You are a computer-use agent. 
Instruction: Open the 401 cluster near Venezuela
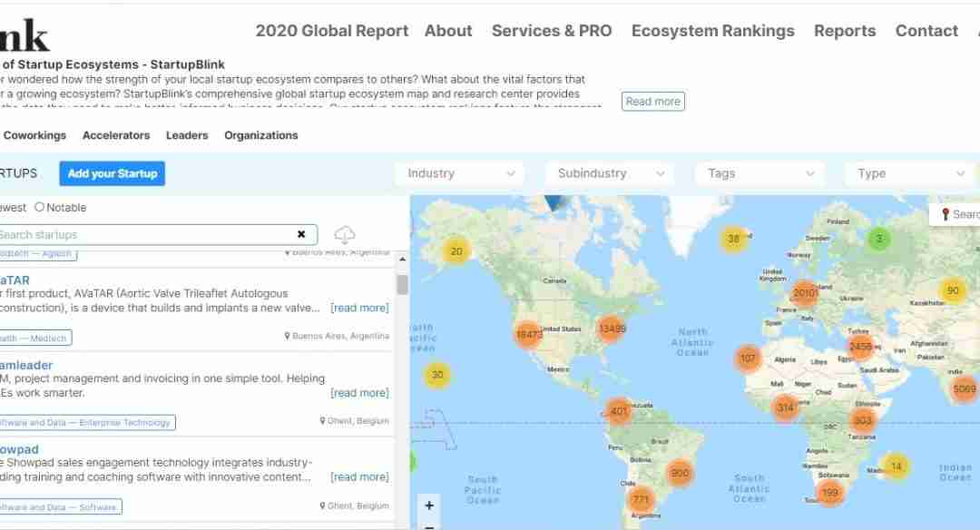pyautogui.click(x=619, y=411)
